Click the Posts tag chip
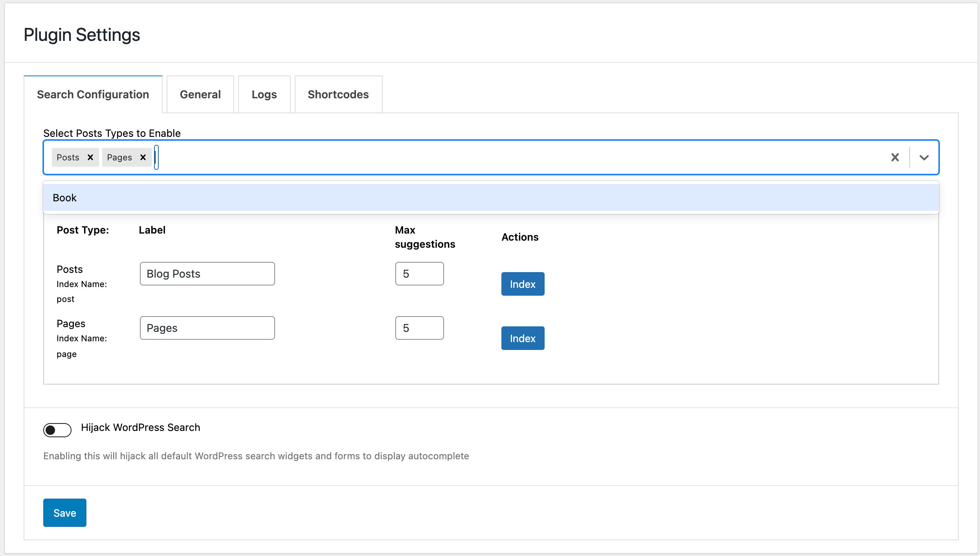 click(x=68, y=157)
